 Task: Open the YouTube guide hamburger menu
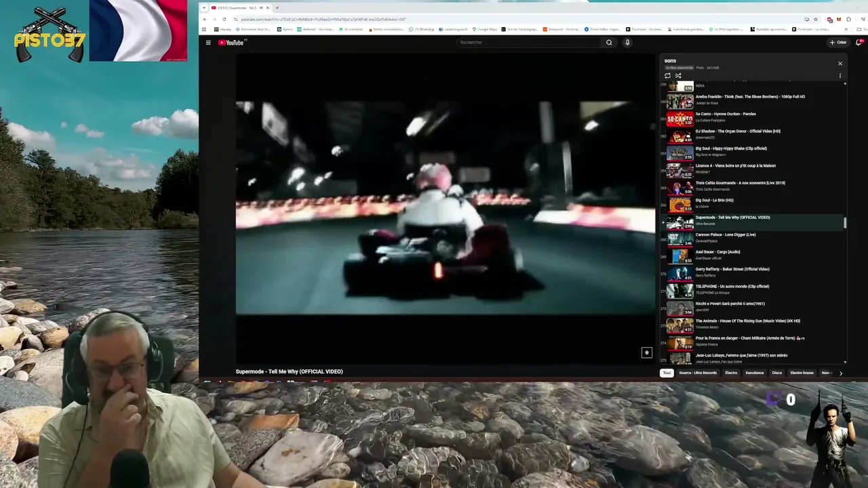coord(208,43)
